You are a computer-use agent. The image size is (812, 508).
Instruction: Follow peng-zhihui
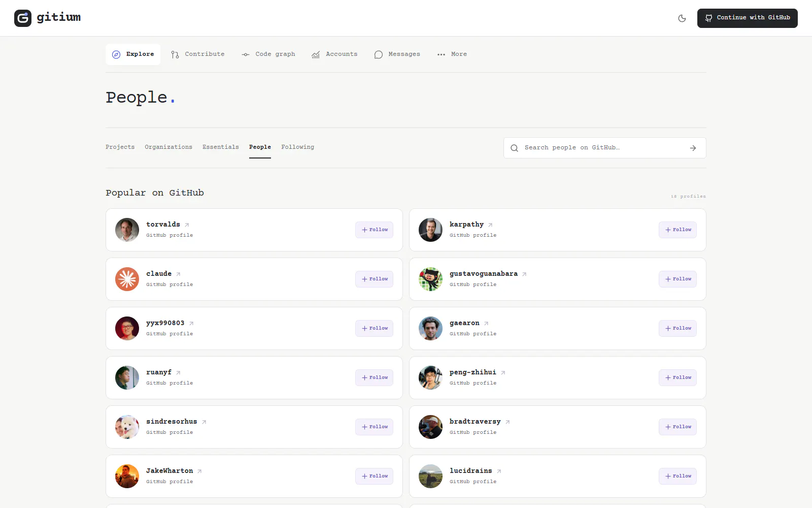click(x=678, y=378)
